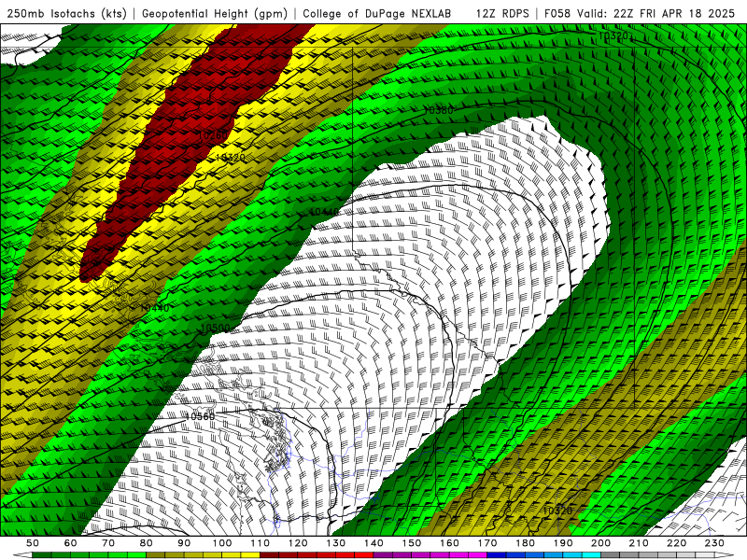Viewport: 747px width, 560px height.
Task: Click the bright magenta swatch left of 170
Action: point(477,555)
